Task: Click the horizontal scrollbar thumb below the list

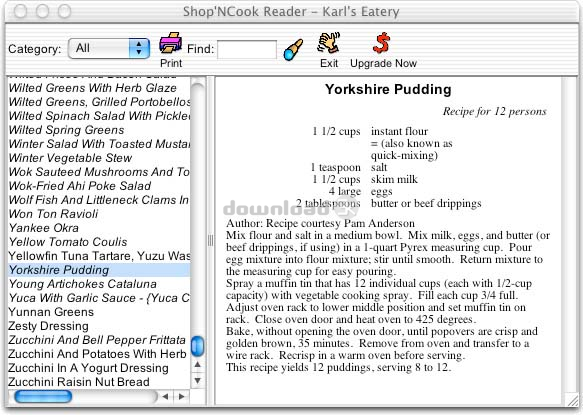Action: click(x=43, y=396)
